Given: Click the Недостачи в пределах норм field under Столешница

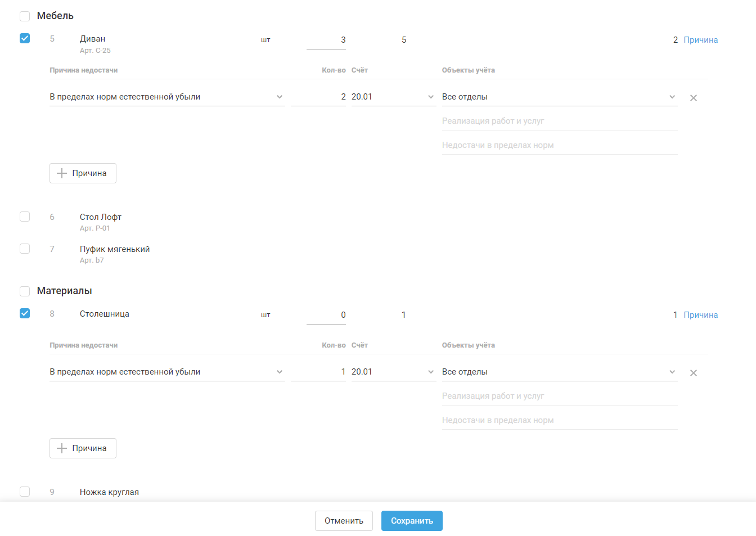Looking at the screenshot, I should (x=560, y=420).
